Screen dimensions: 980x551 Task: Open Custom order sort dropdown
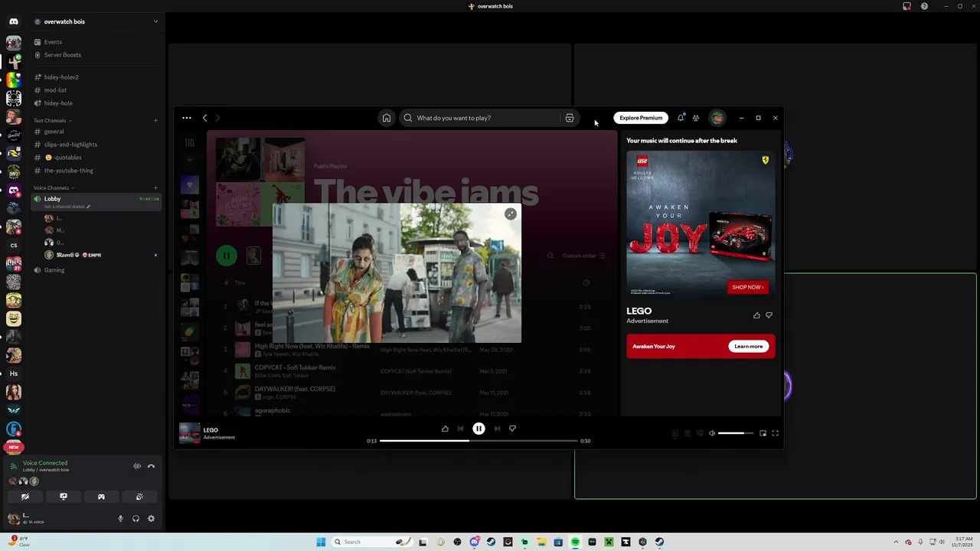point(584,256)
